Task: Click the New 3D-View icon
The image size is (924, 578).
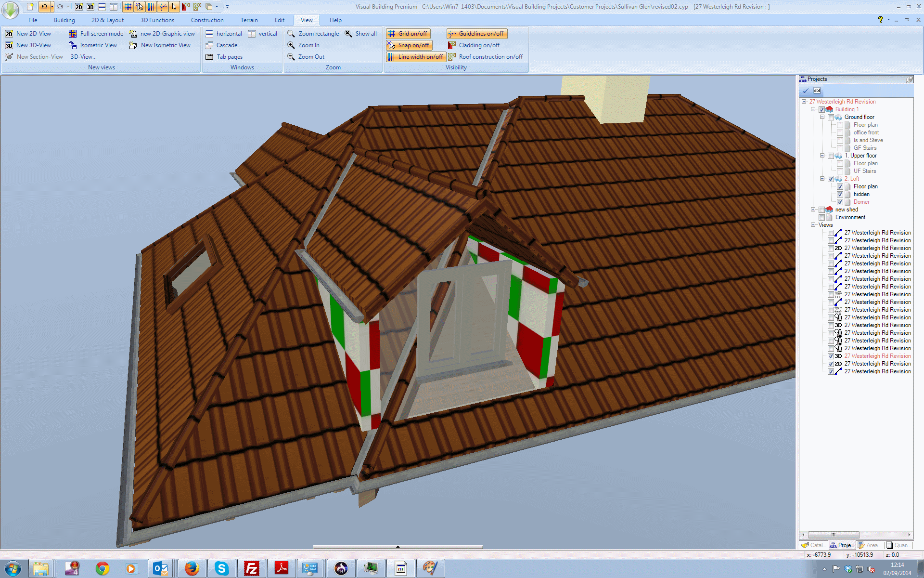Action: point(9,45)
